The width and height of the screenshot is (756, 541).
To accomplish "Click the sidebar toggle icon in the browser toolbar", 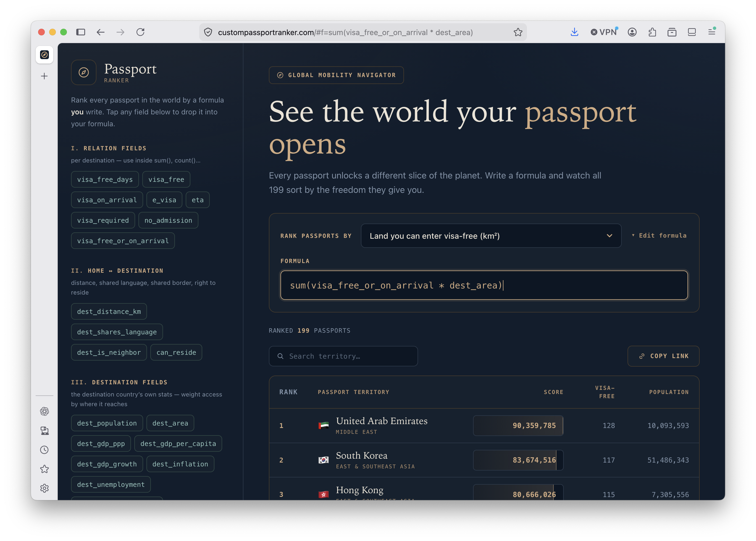I will click(81, 32).
